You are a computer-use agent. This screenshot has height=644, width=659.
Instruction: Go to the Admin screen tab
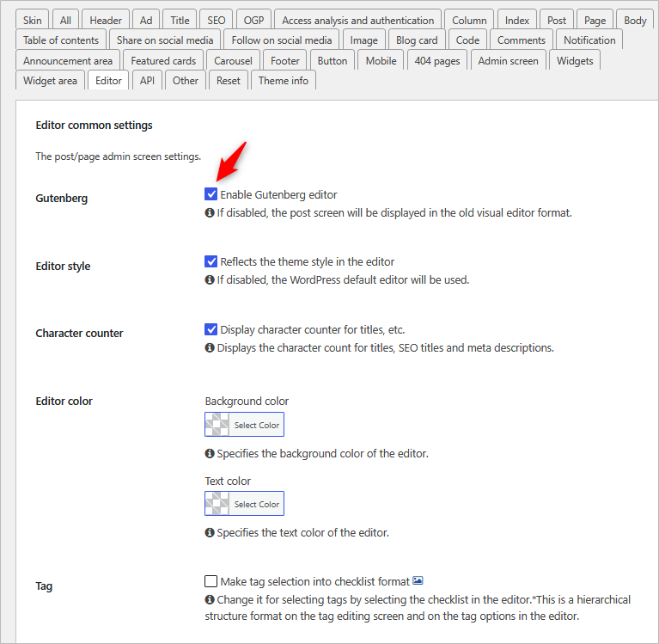(x=508, y=61)
